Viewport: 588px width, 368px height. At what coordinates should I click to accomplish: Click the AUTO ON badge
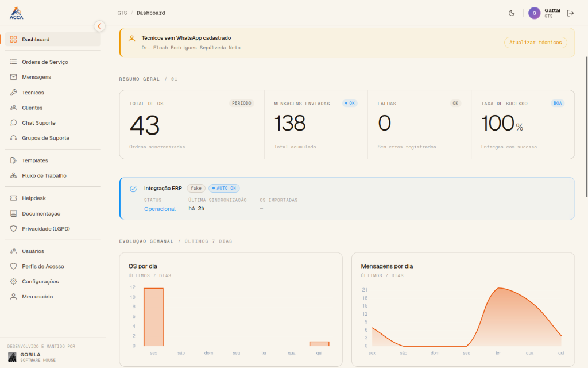pos(224,188)
